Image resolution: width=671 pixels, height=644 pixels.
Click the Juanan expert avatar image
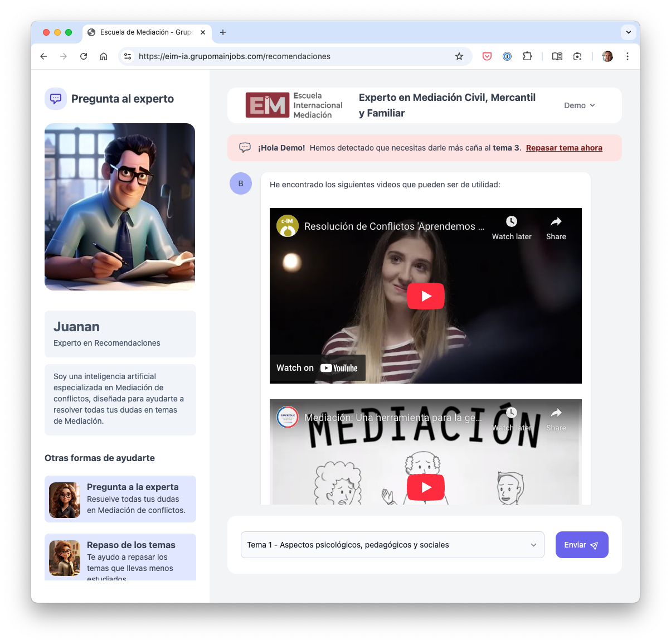[119, 206]
